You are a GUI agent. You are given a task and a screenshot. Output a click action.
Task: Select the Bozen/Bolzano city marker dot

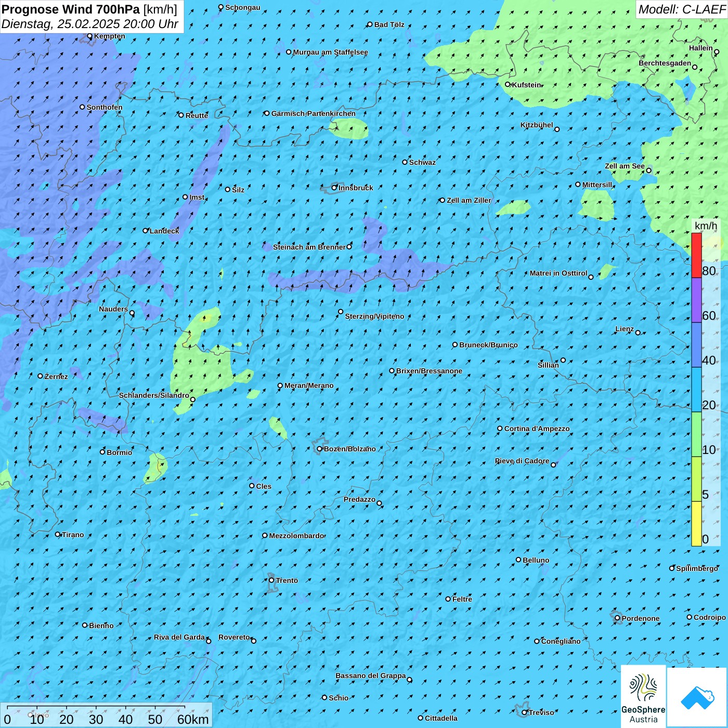(319, 449)
